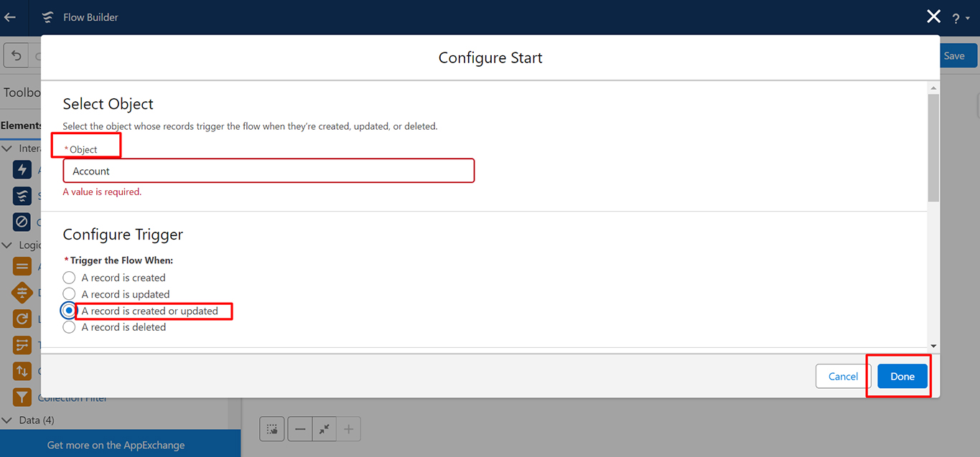Click the Object field containing Account
This screenshot has width=980, height=457.
(269, 171)
